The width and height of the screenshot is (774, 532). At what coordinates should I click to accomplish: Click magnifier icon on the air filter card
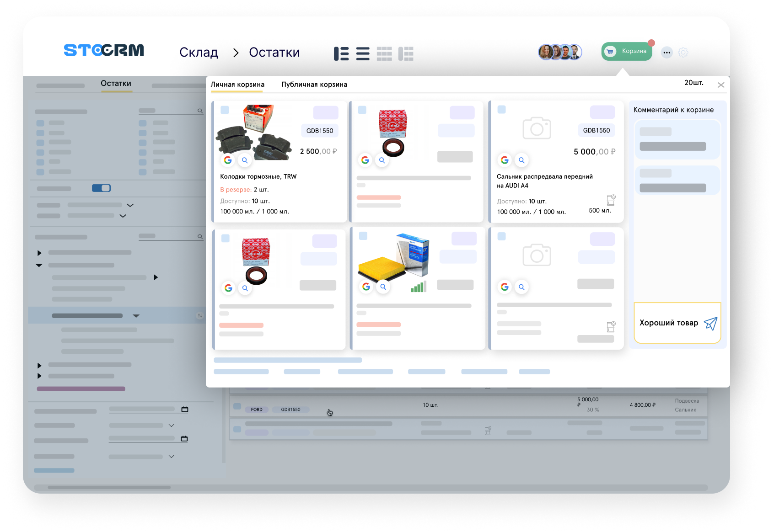coord(383,287)
